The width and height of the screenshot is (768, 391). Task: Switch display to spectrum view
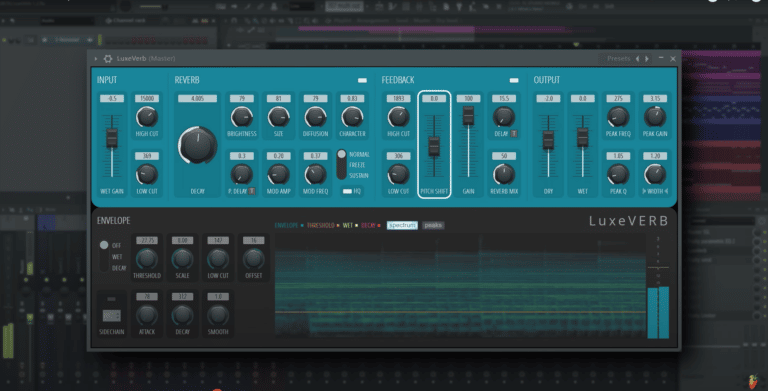(x=402, y=225)
